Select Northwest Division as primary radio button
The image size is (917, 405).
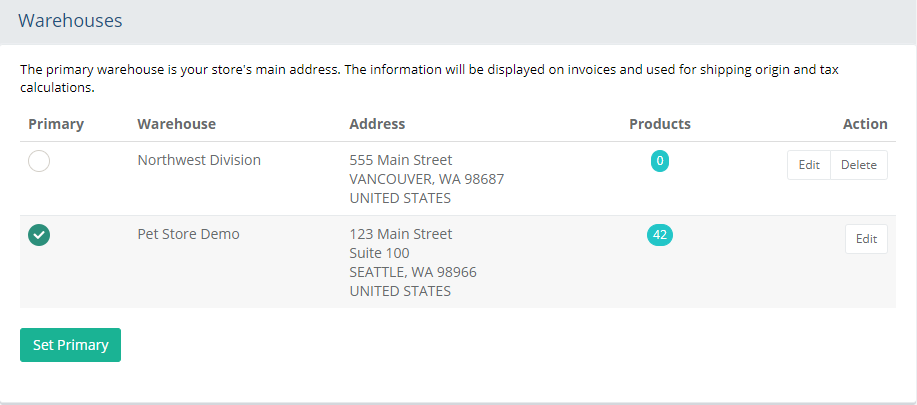point(39,161)
